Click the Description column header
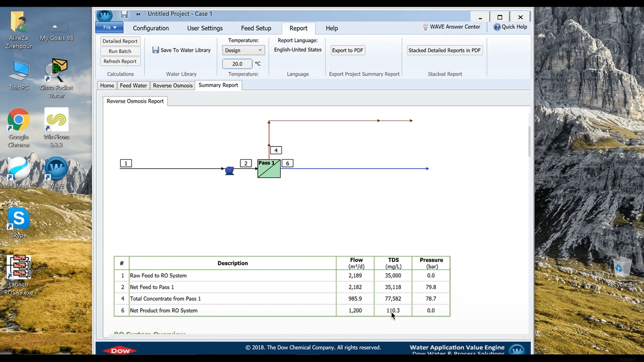The height and width of the screenshot is (362, 644). (x=232, y=263)
